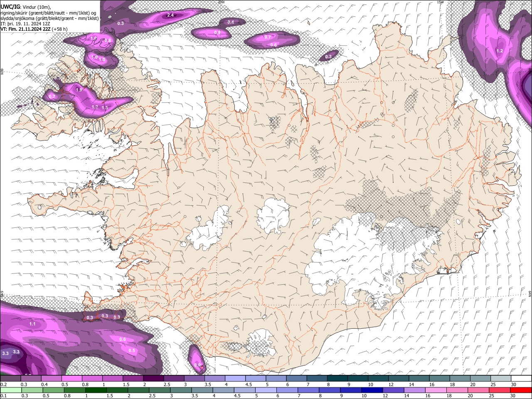Click the 'VT: Fim. 21.11.2024 22Z' valid time

tap(26, 29)
